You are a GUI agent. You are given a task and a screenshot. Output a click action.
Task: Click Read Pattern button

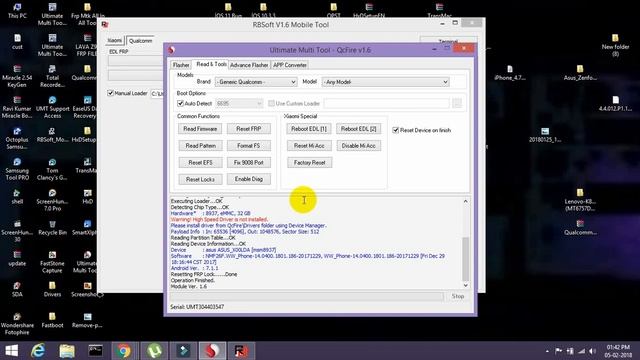pos(200,146)
